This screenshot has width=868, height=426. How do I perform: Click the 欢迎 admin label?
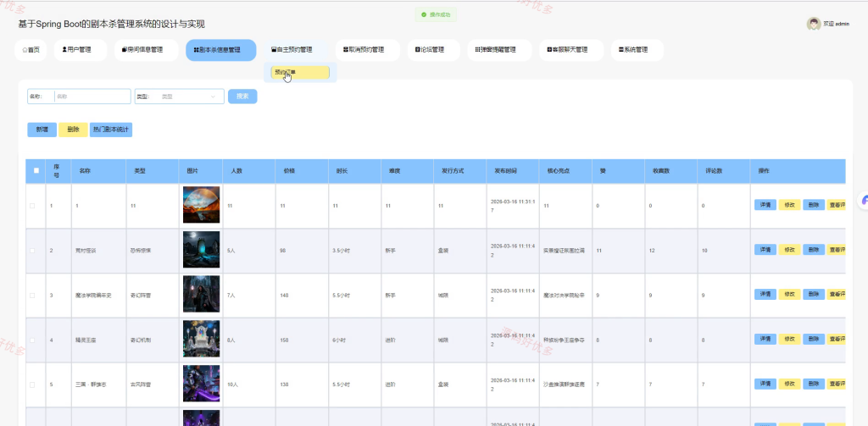(837, 24)
